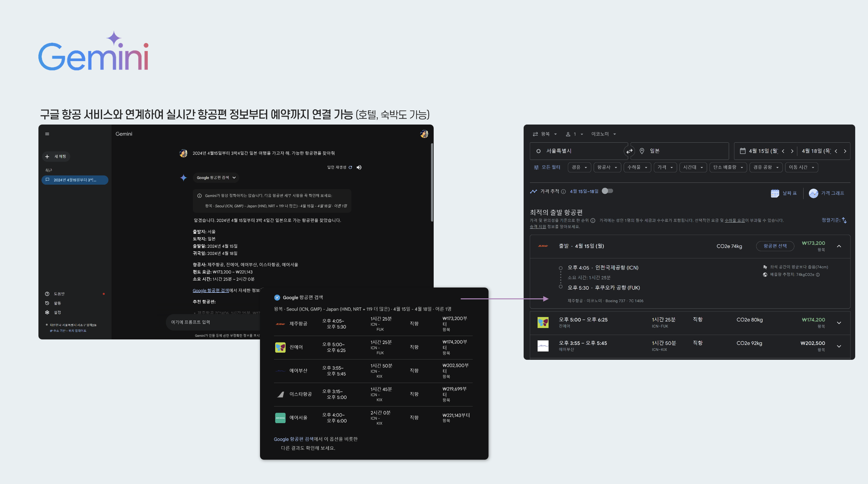
Task: Open the passenger count dropdown
Action: (x=575, y=134)
